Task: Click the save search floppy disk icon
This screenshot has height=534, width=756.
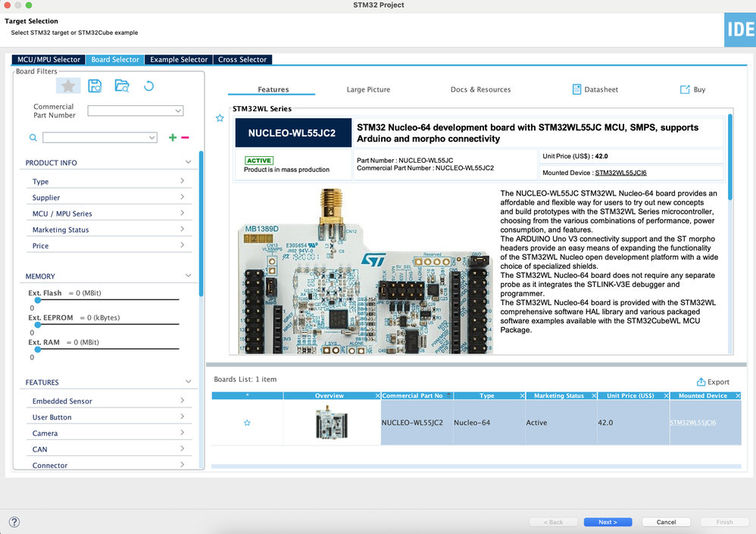Action: (95, 86)
